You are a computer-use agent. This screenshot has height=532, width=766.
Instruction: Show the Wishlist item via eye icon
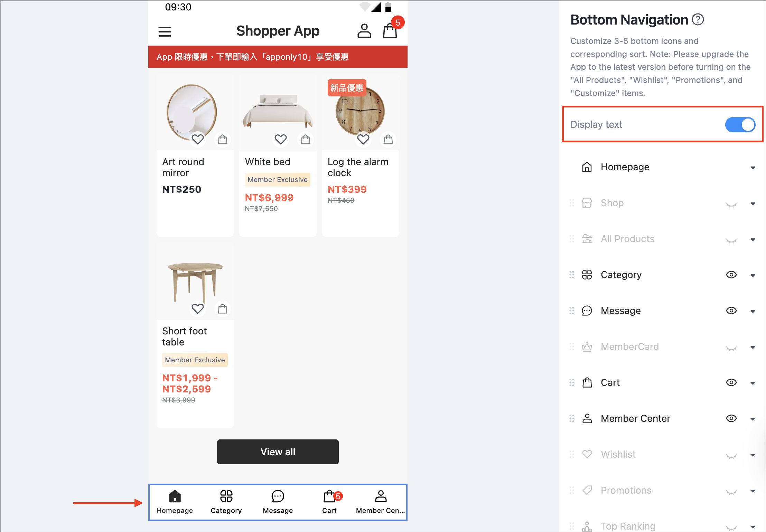[x=731, y=456]
